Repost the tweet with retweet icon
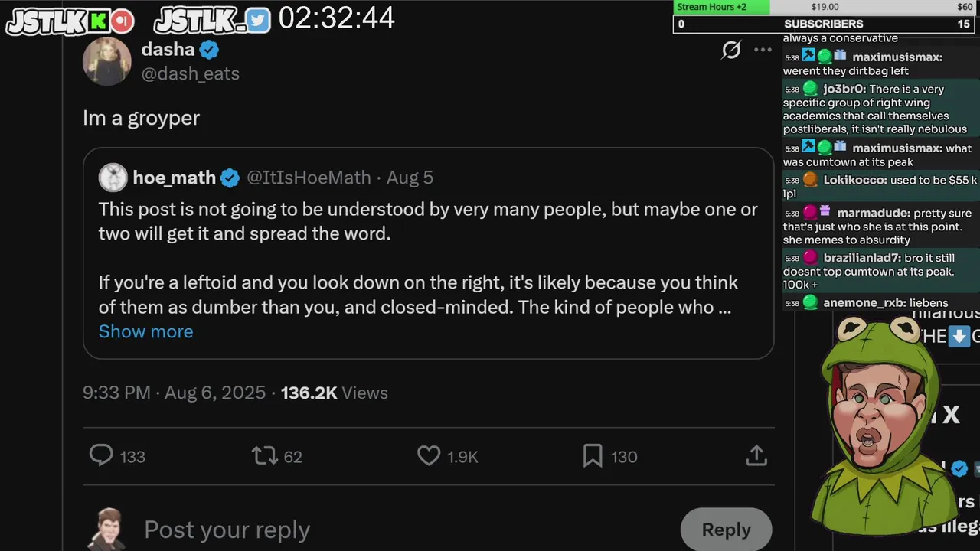This screenshot has width=980, height=551. click(264, 456)
